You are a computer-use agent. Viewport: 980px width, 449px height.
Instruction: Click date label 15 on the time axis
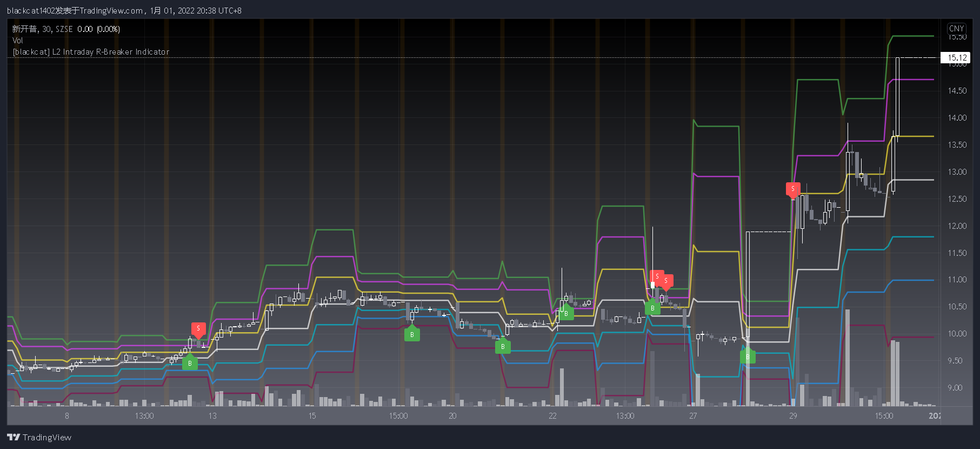pyautogui.click(x=312, y=416)
